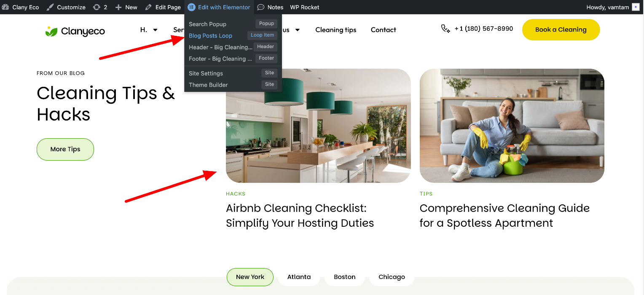Open Site Settings entry
The width and height of the screenshot is (644, 295).
tap(206, 73)
